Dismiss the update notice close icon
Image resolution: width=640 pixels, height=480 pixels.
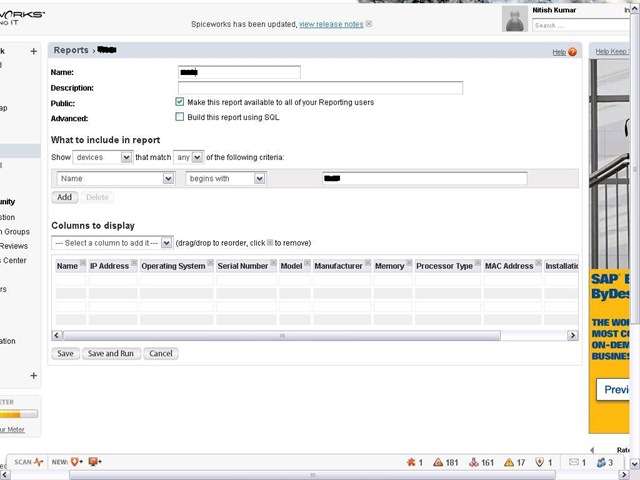point(368,24)
